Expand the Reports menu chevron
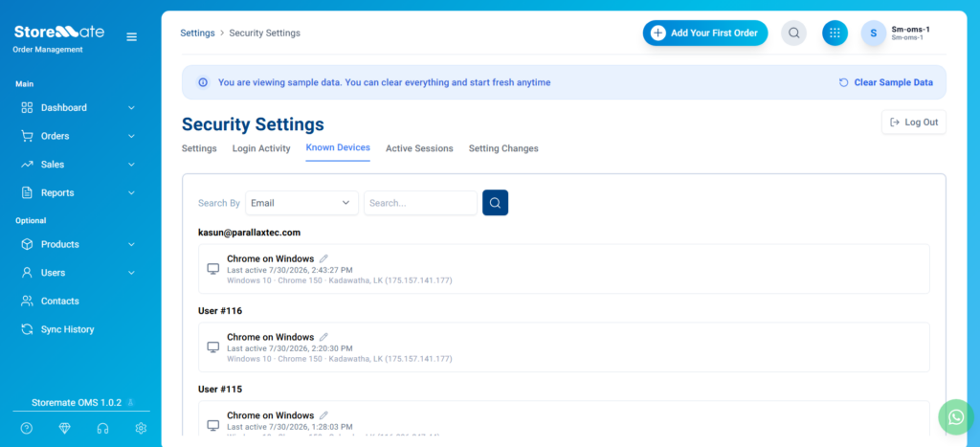The width and height of the screenshot is (980, 447). click(x=131, y=192)
